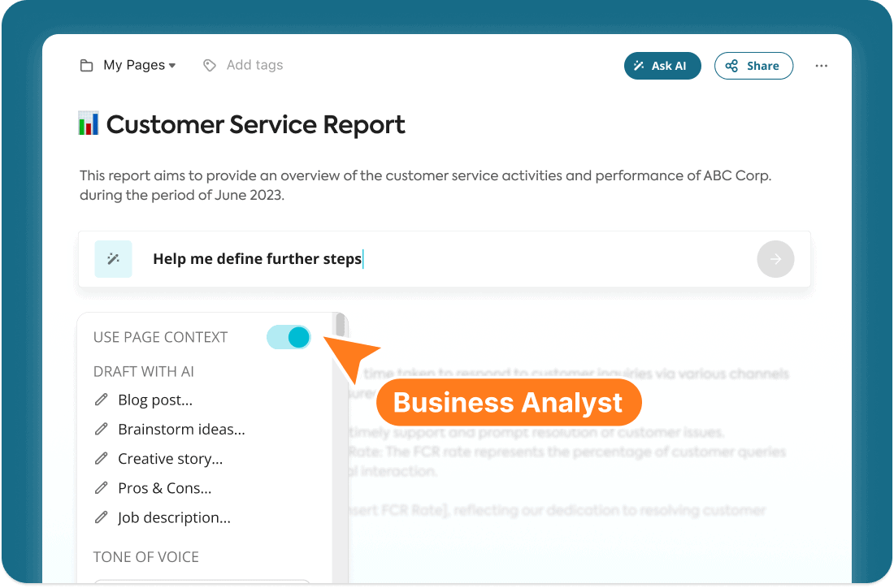
Task: Click the Ask AI button
Action: click(x=662, y=66)
